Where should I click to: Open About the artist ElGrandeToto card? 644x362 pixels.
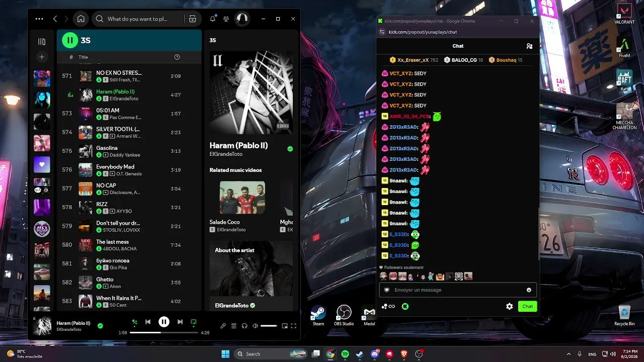[251, 276]
